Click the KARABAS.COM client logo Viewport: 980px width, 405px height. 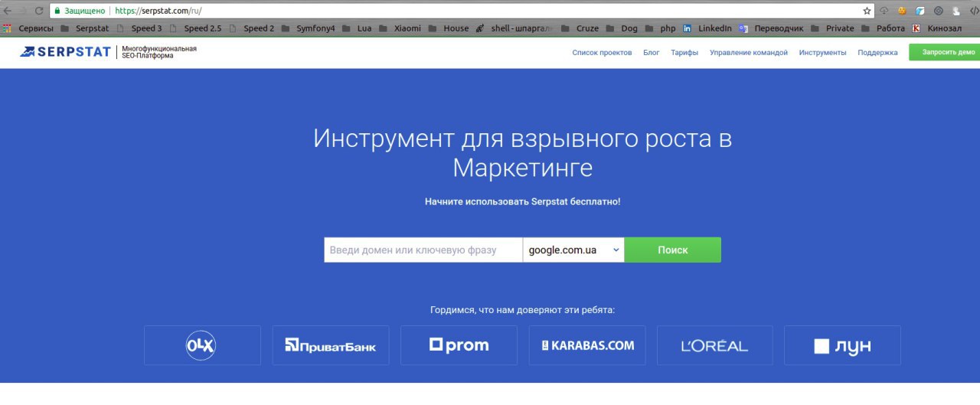[587, 345]
